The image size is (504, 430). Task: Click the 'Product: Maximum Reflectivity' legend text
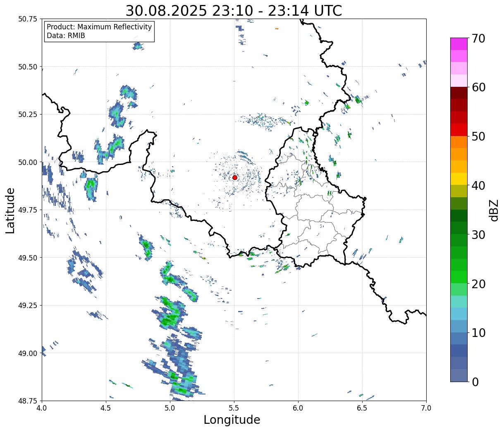point(99,27)
